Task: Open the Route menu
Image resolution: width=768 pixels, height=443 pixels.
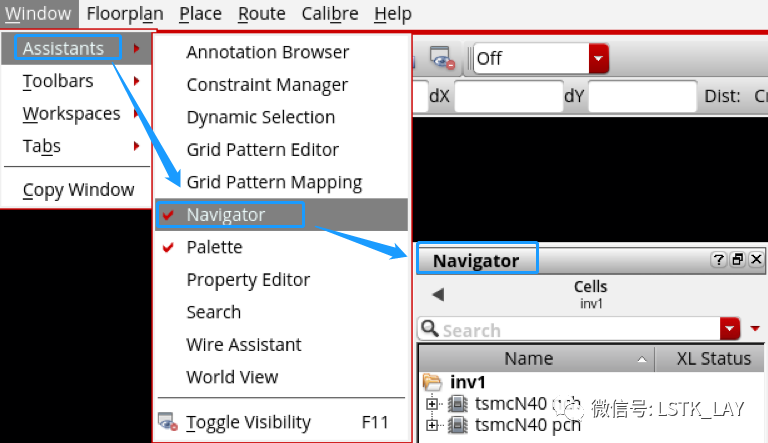Action: pos(262,13)
